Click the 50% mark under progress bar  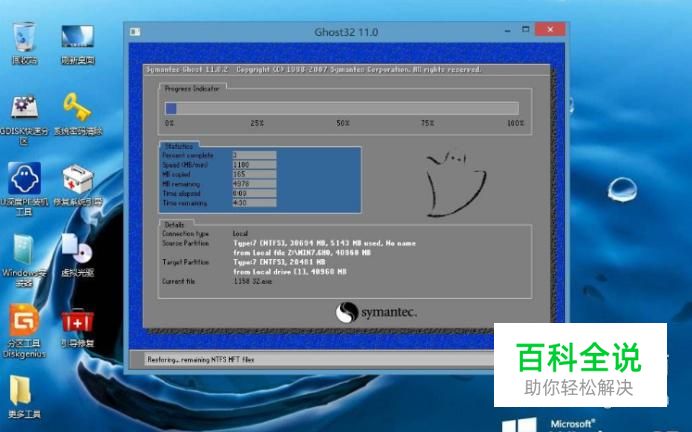coord(343,123)
